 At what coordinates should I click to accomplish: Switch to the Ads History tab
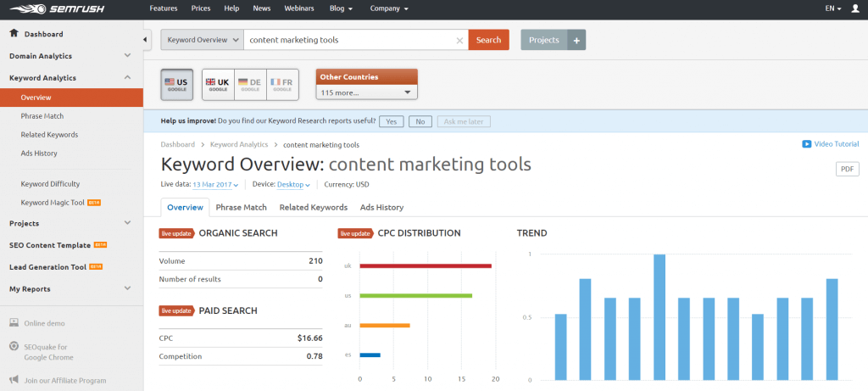point(381,207)
